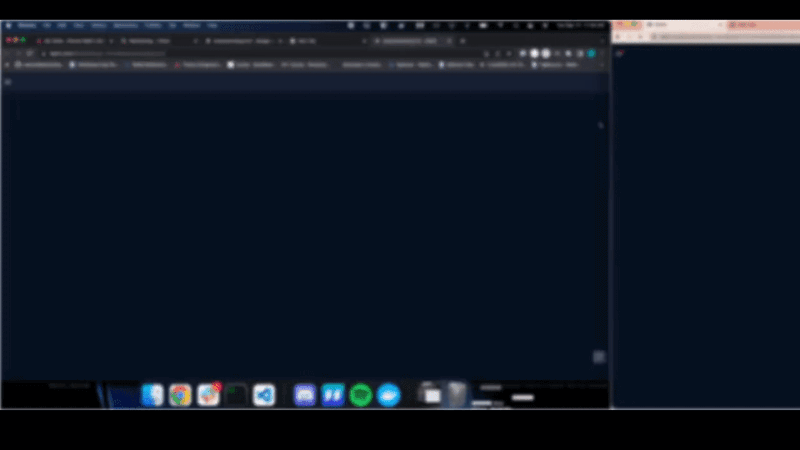Open a new browser tab with plus button
Viewport: 800px width, 450px height.
(x=463, y=41)
